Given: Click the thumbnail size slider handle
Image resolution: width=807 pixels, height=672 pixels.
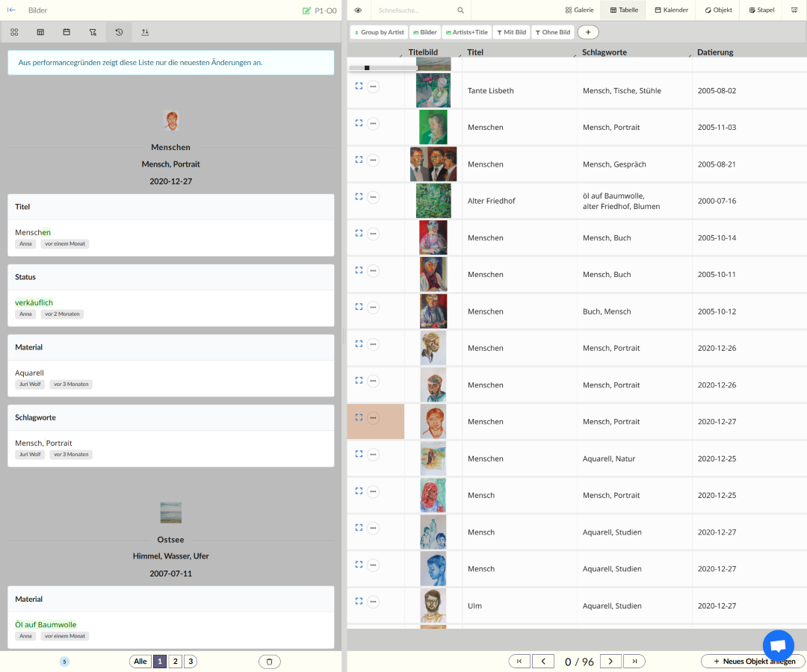Looking at the screenshot, I should [x=367, y=68].
